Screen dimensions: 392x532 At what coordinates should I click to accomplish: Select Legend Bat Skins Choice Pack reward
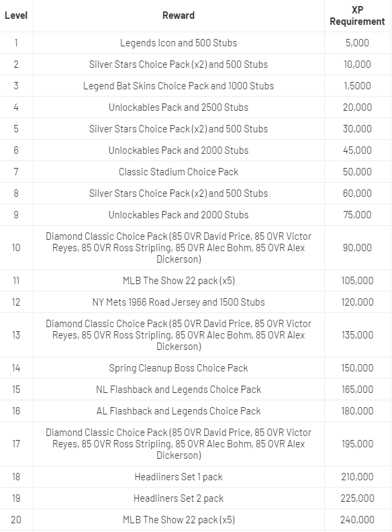[179, 85]
